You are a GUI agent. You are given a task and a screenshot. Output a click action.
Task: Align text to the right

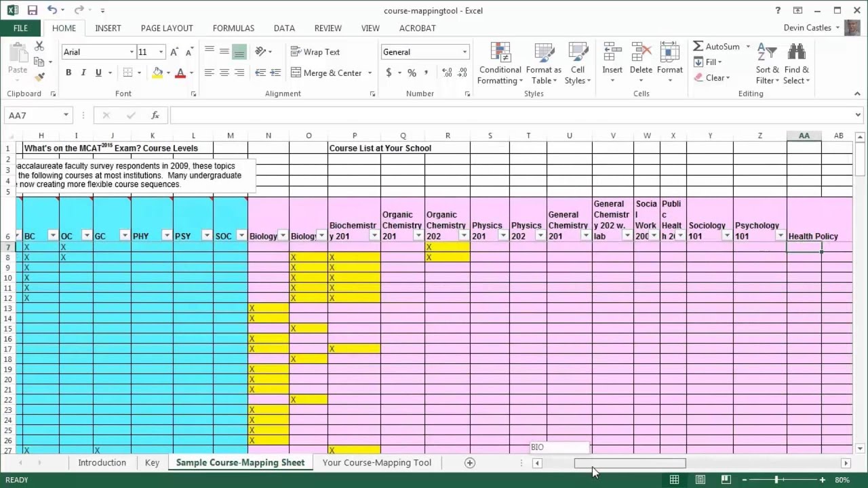click(239, 73)
